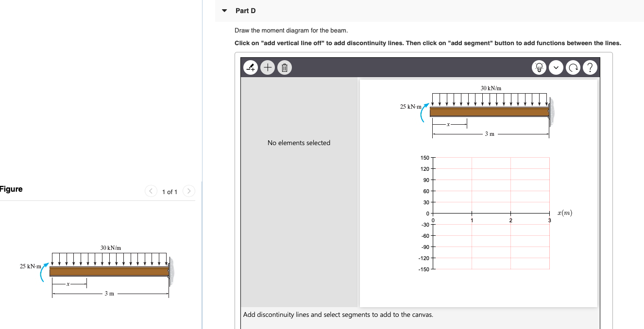Click the small beam figure thumbnail

coord(109,270)
